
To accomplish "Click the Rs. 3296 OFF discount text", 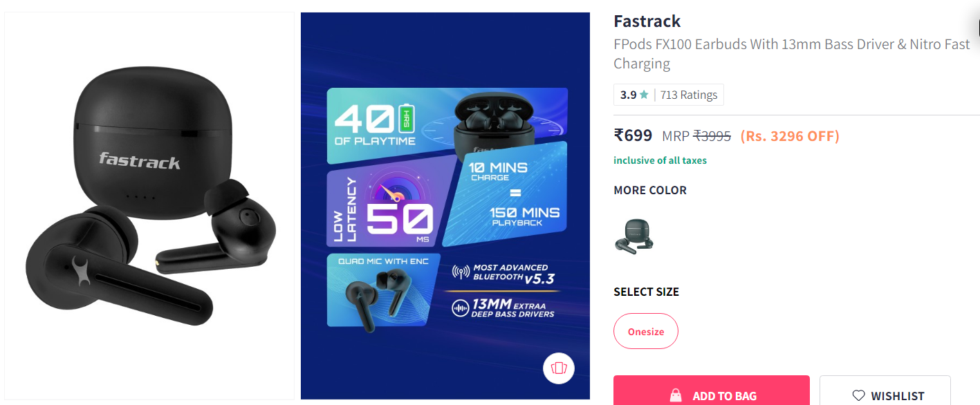I will point(790,136).
